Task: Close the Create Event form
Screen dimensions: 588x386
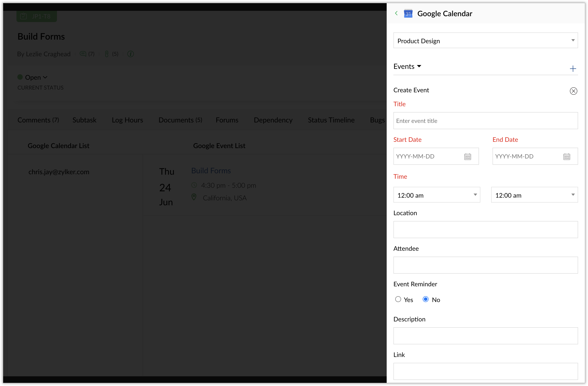Action: (x=573, y=91)
